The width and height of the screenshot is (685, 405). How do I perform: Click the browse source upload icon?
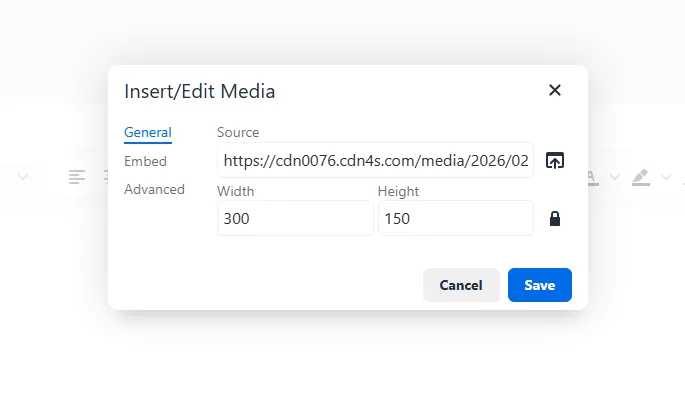point(555,160)
